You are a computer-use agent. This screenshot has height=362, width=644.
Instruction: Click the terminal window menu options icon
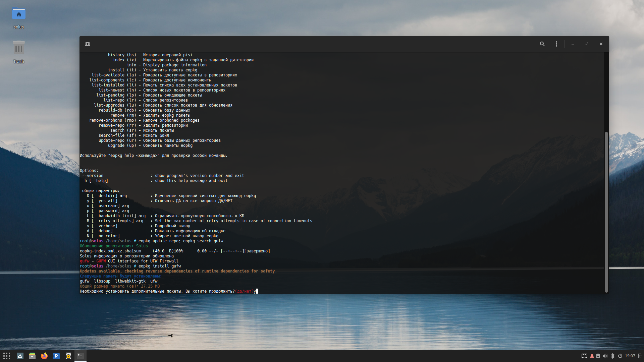[556, 44]
